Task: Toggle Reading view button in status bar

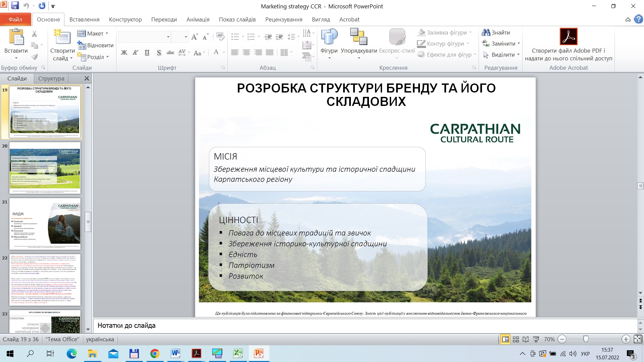Action: [x=526, y=339]
